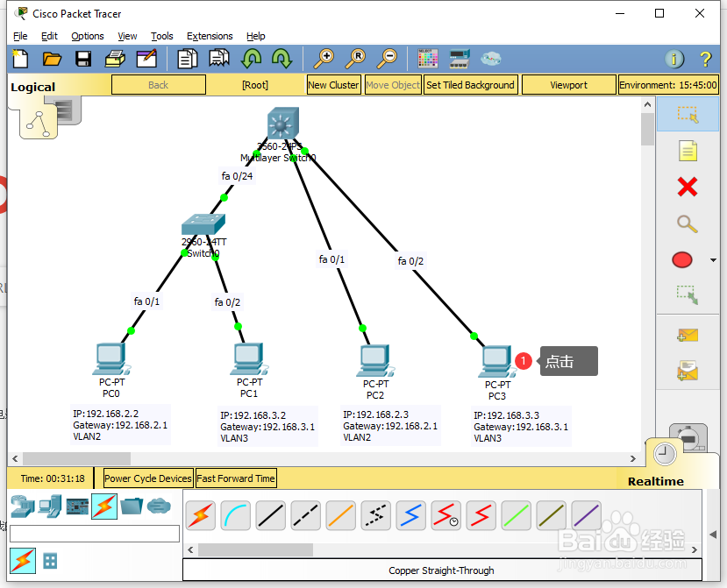Screen dimensions: 727x588
Task: Choose the Place Note tool
Action: [x=688, y=151]
